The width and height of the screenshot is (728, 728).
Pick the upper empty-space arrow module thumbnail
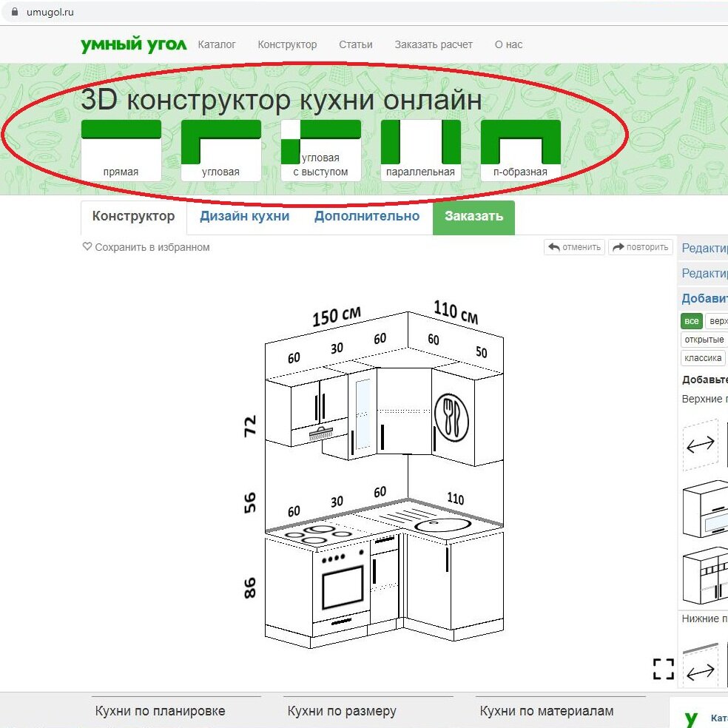(701, 445)
